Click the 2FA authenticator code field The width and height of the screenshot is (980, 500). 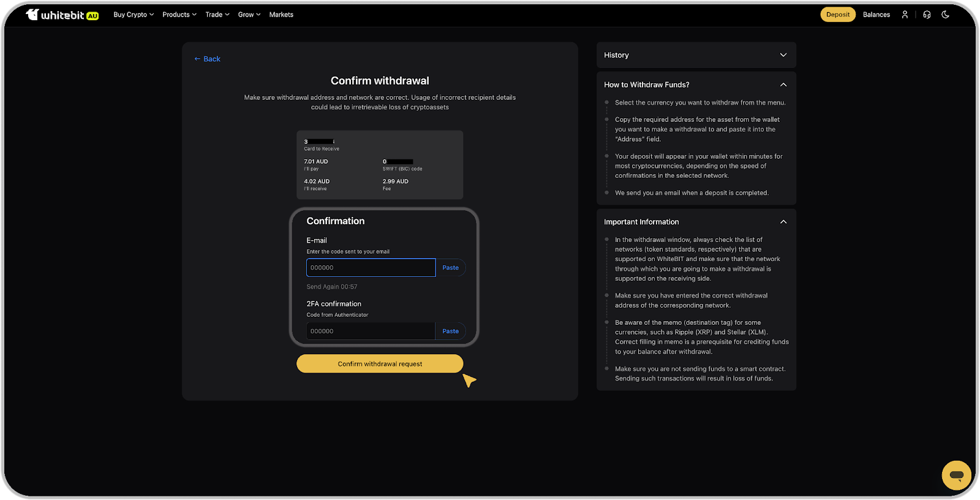(371, 331)
